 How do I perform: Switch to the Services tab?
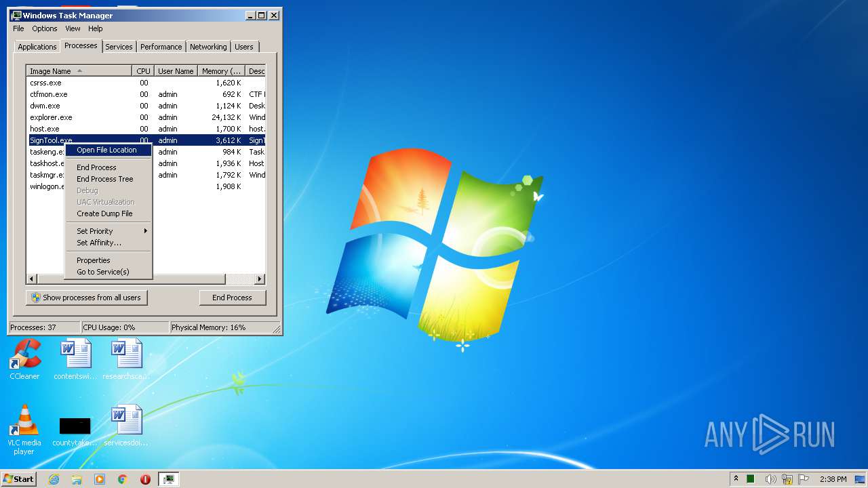[119, 47]
